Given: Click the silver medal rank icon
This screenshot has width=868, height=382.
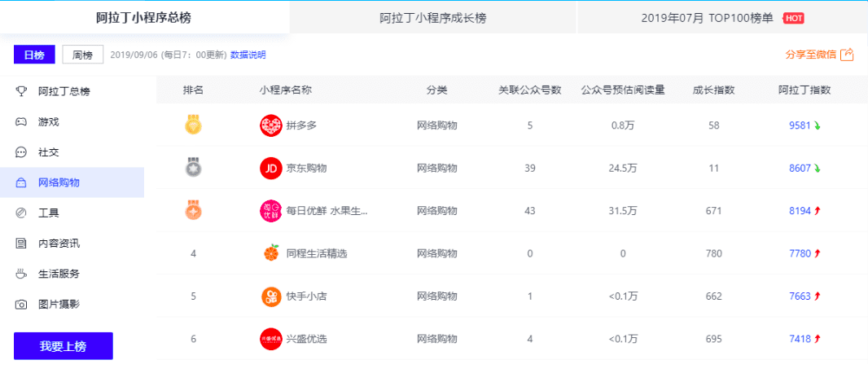Looking at the screenshot, I should coord(193,168).
